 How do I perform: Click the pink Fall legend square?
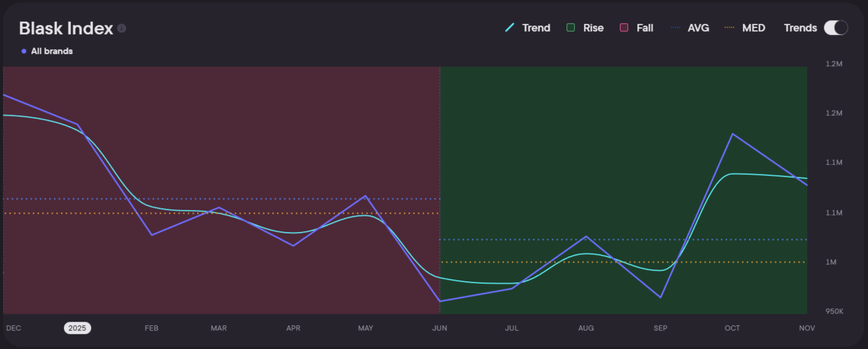click(624, 28)
